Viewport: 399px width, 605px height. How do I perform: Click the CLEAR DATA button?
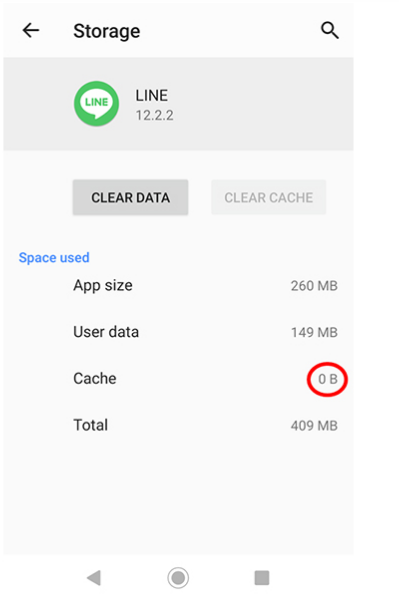(130, 197)
